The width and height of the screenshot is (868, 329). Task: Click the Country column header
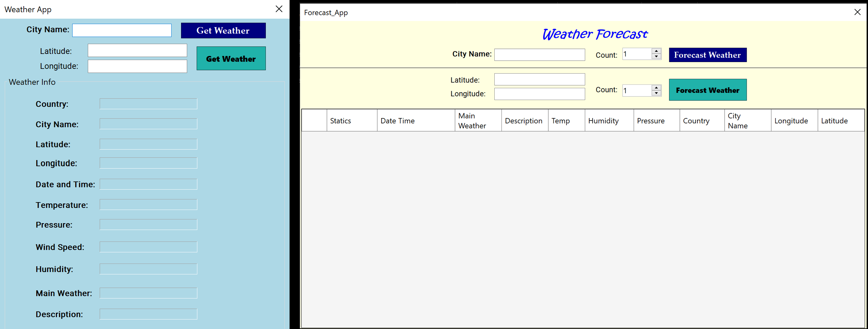(x=702, y=120)
